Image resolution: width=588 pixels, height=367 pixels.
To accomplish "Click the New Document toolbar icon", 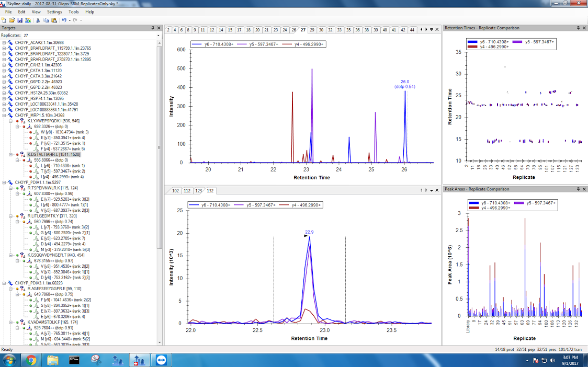I will click(x=4, y=20).
